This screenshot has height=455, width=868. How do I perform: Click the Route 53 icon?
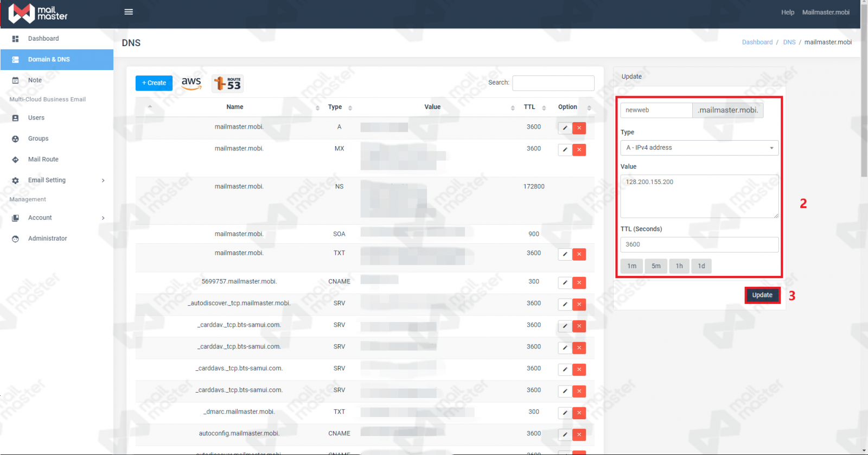click(227, 83)
